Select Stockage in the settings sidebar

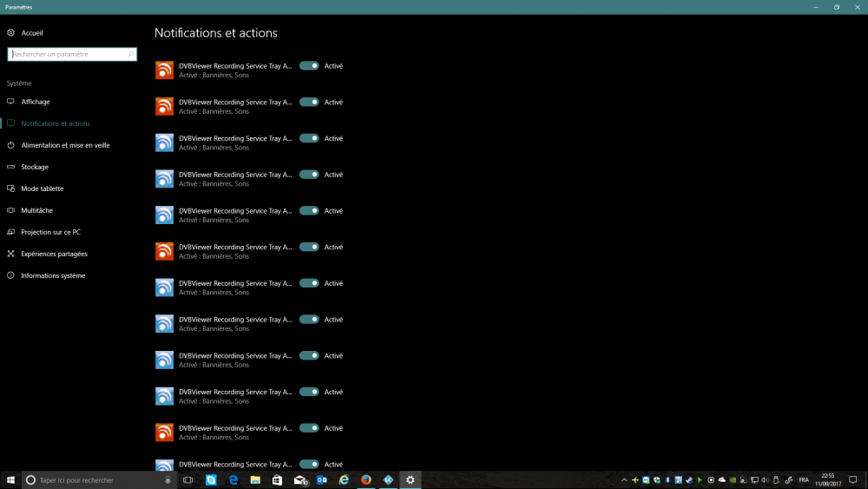pyautogui.click(x=35, y=167)
